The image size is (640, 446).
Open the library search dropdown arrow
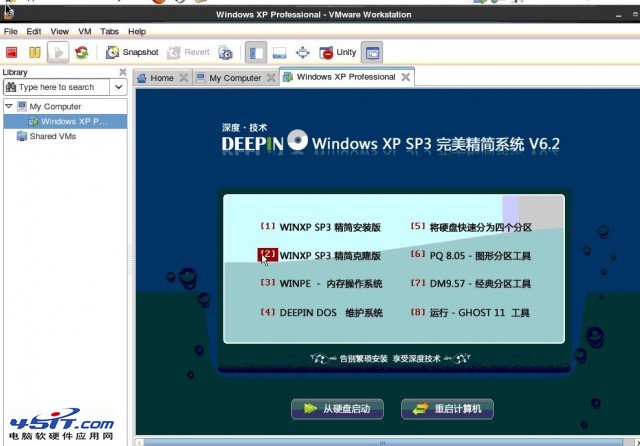coord(118,87)
